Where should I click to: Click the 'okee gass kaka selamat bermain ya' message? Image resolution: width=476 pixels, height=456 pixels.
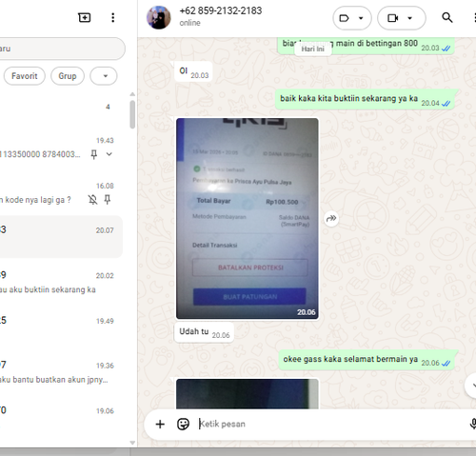(x=367, y=360)
